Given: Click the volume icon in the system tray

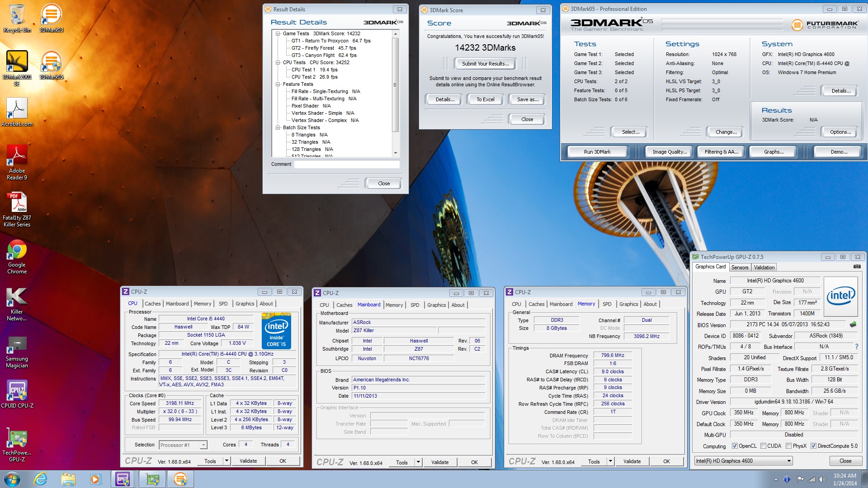Looking at the screenshot, I should (x=822, y=479).
